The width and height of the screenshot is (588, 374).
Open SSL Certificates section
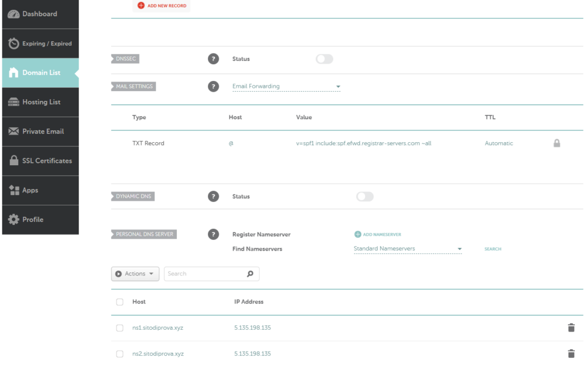pos(40,161)
